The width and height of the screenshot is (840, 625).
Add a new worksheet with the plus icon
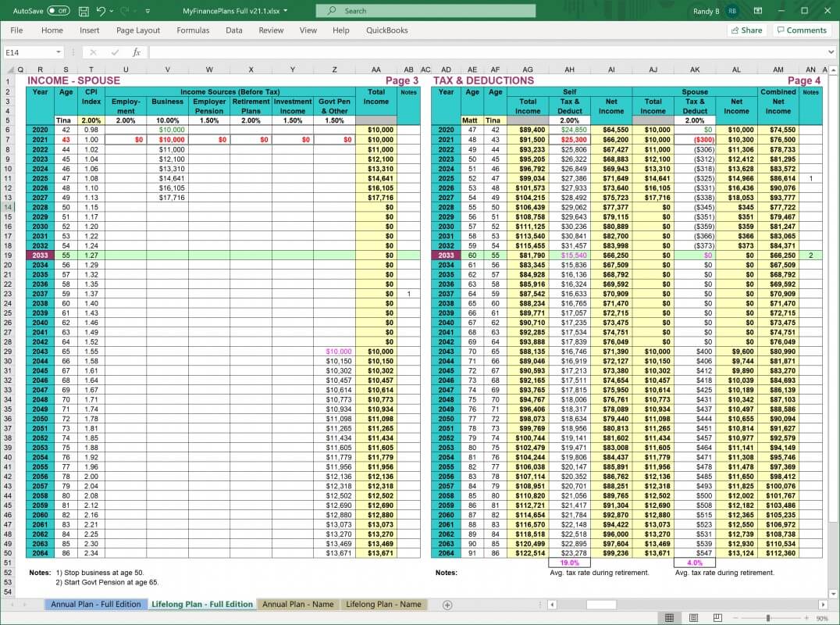pyautogui.click(x=446, y=604)
